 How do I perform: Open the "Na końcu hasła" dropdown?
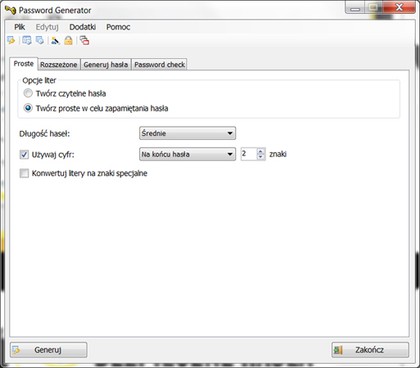pos(187,154)
